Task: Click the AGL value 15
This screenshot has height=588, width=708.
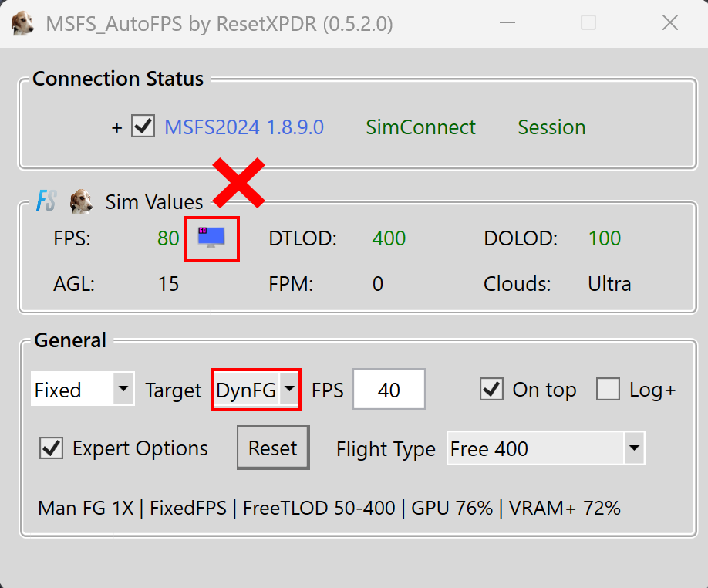Action: tap(168, 284)
